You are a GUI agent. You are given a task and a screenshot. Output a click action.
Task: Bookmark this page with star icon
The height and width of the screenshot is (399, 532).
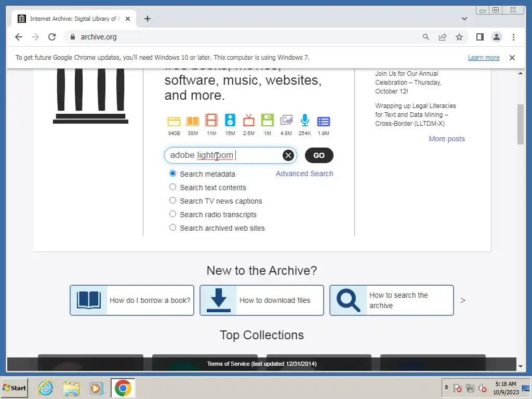pyautogui.click(x=459, y=37)
